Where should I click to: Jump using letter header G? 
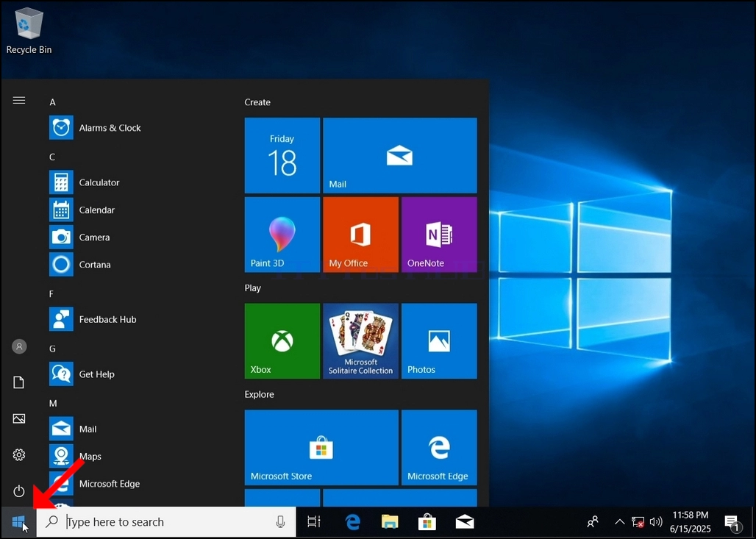coord(52,349)
